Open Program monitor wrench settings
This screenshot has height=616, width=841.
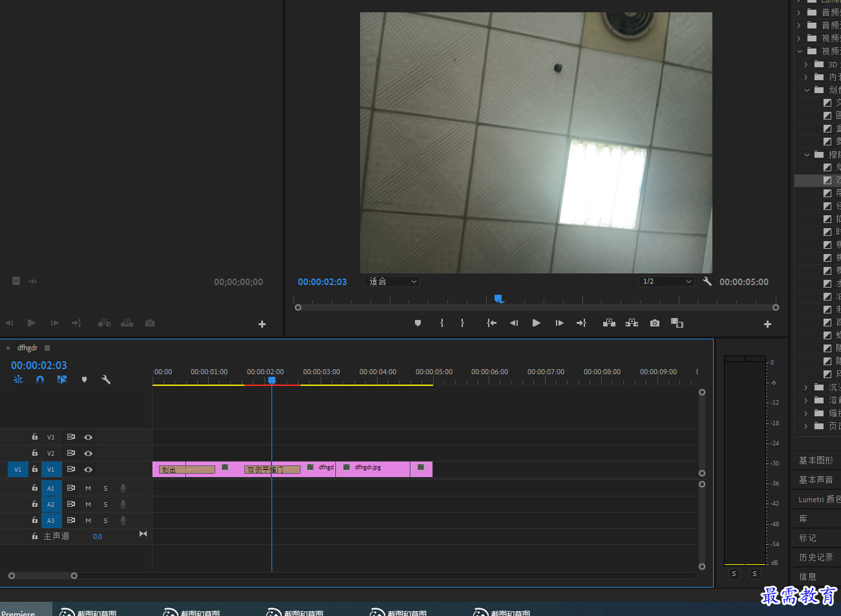[707, 282]
